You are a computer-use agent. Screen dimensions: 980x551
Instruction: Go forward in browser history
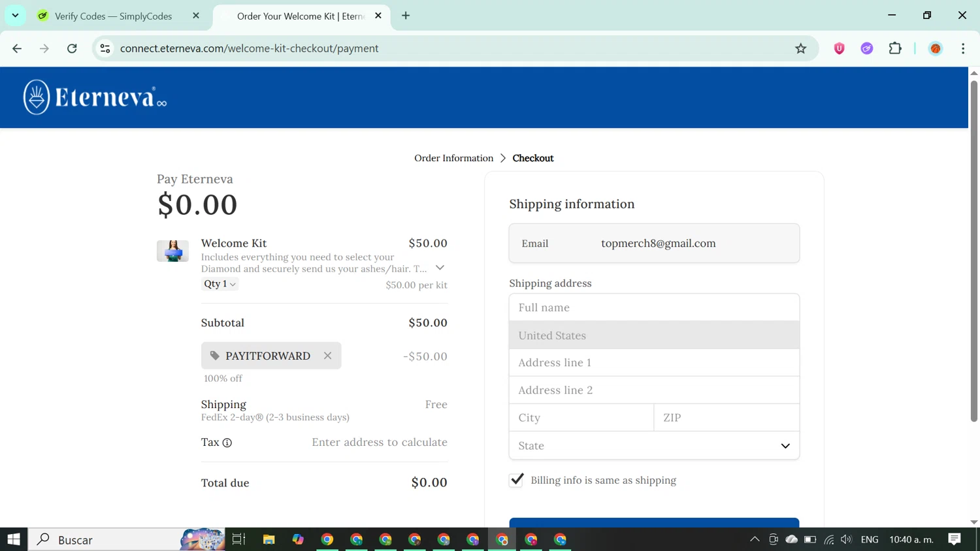point(44,48)
